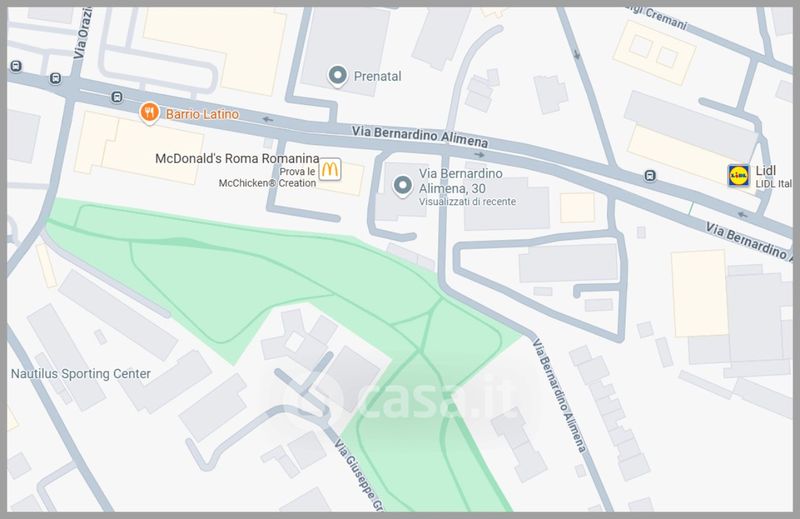Click the Barrio Latino text label
Screen dimensions: 800x519
click(x=202, y=114)
